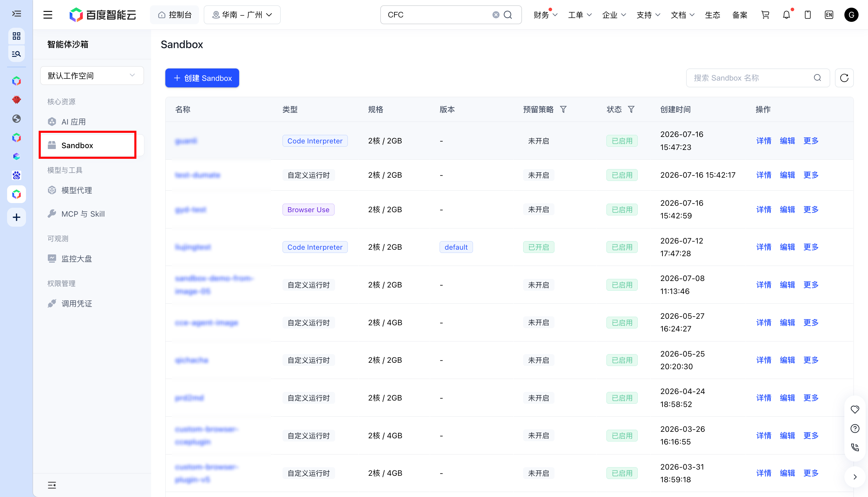Add a shortcut with the left rail plus icon
The image size is (868, 497).
(x=17, y=217)
